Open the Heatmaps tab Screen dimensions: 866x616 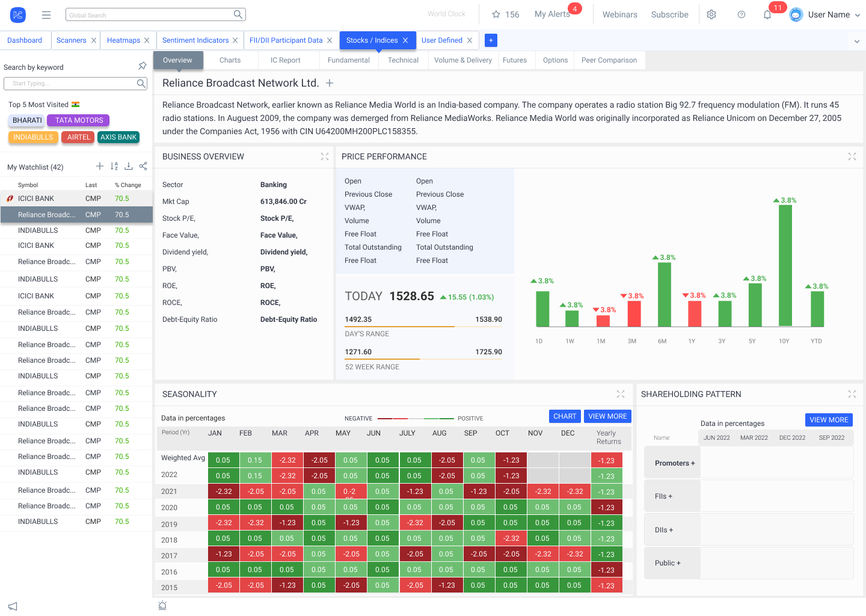(123, 40)
